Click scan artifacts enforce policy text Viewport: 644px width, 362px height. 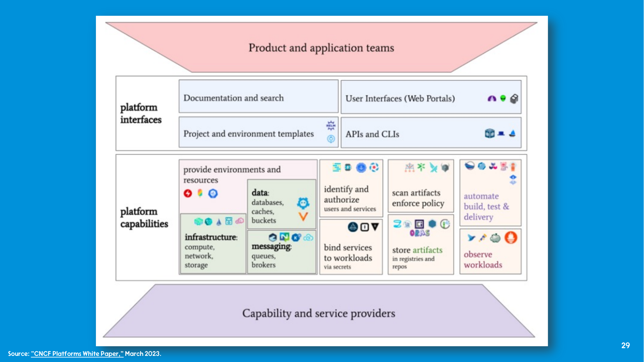(x=418, y=198)
